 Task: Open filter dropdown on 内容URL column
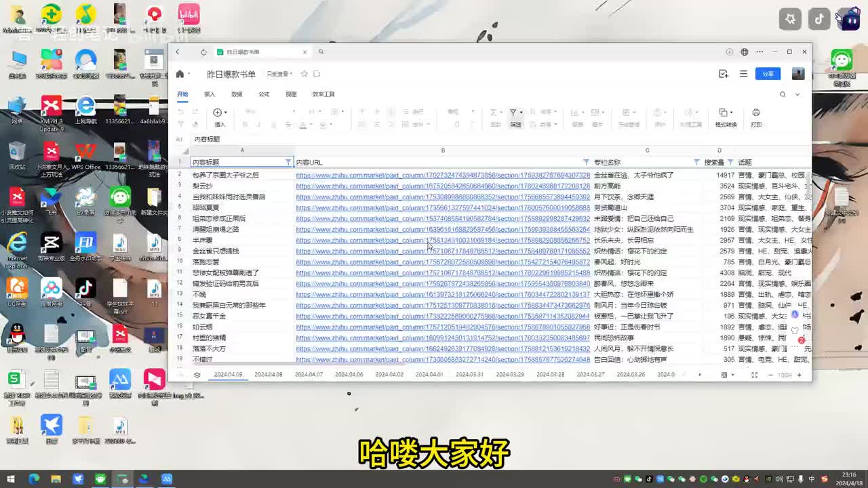click(586, 163)
